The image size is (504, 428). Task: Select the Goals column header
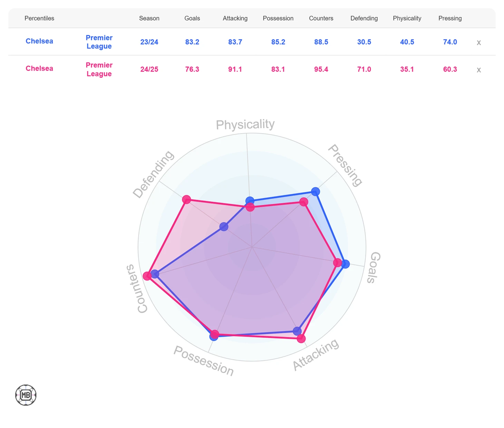click(x=192, y=18)
